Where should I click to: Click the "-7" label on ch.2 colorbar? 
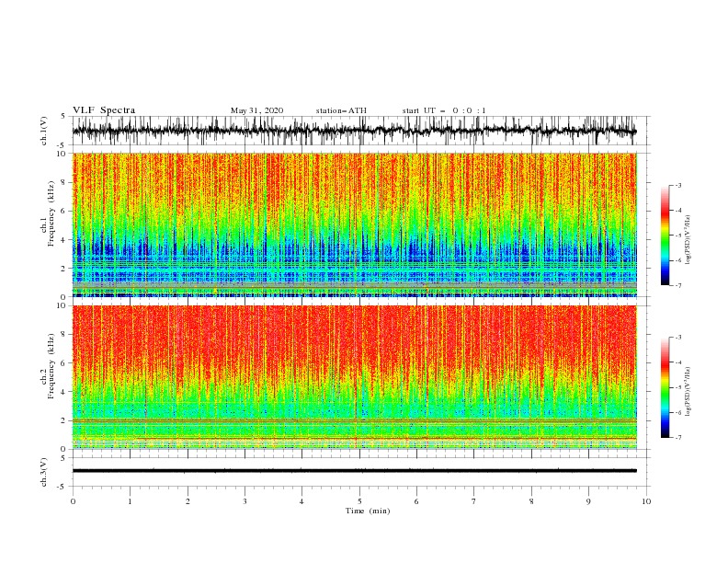(678, 438)
